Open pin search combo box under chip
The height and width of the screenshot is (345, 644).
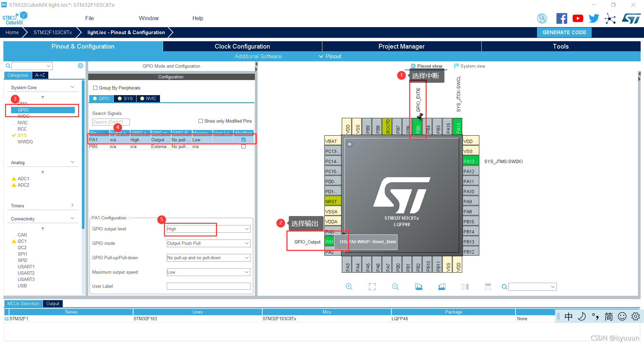533,287
